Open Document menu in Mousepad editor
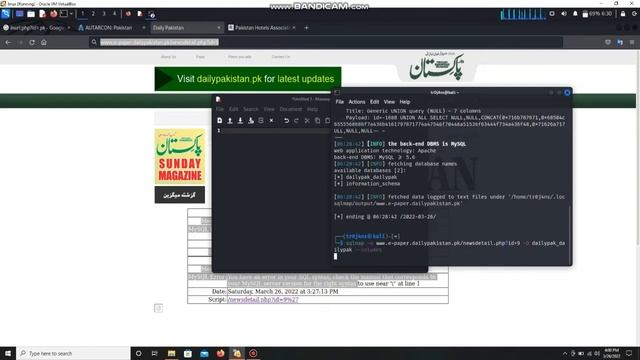This screenshot has width=640, height=360. coord(291,109)
